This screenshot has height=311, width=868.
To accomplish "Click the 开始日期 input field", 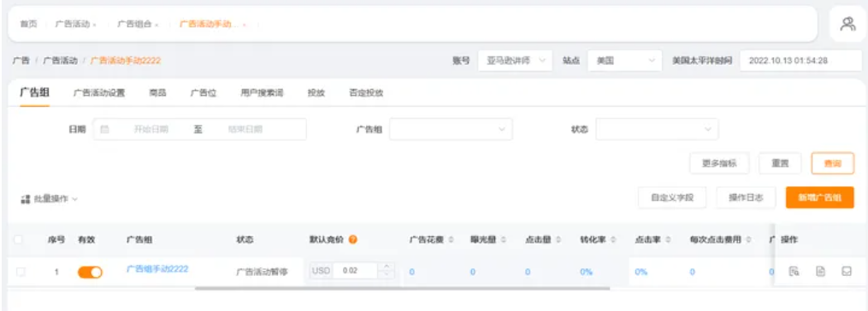I will point(151,130).
